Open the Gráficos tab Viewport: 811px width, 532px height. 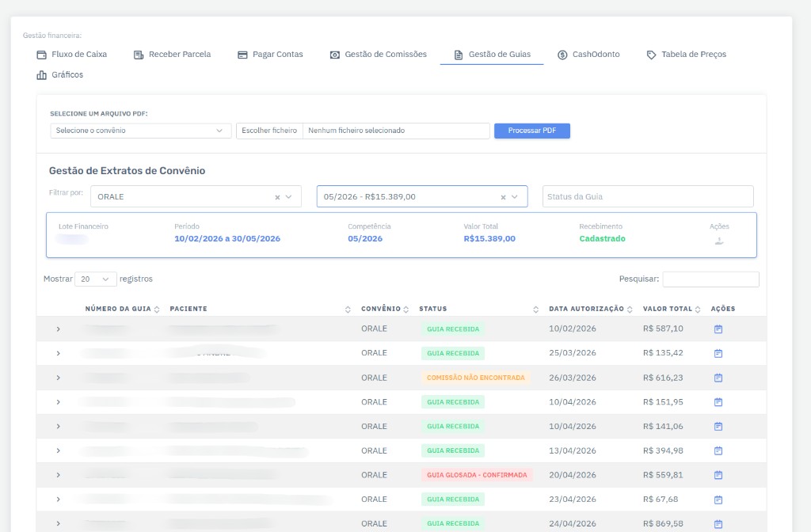tap(60, 75)
